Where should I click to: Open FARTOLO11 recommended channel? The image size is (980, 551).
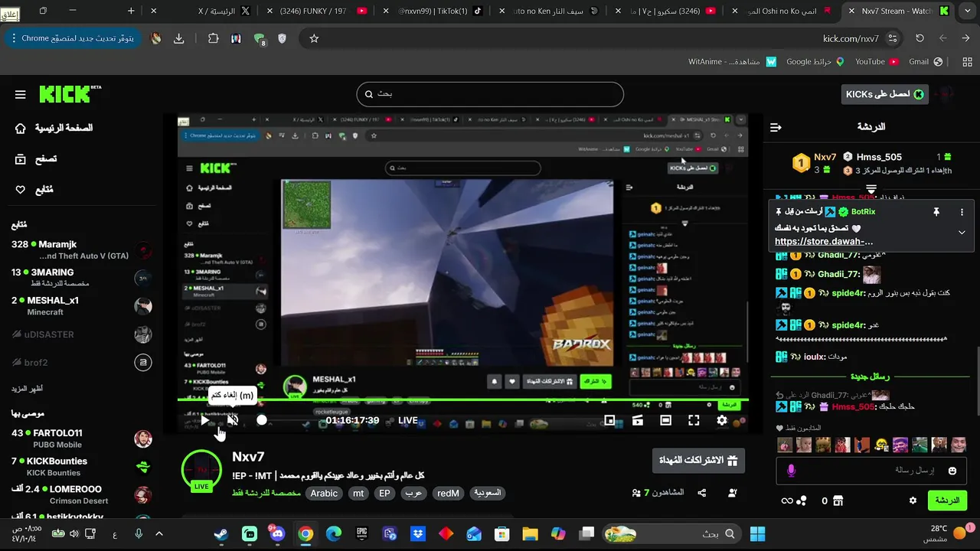click(x=81, y=439)
